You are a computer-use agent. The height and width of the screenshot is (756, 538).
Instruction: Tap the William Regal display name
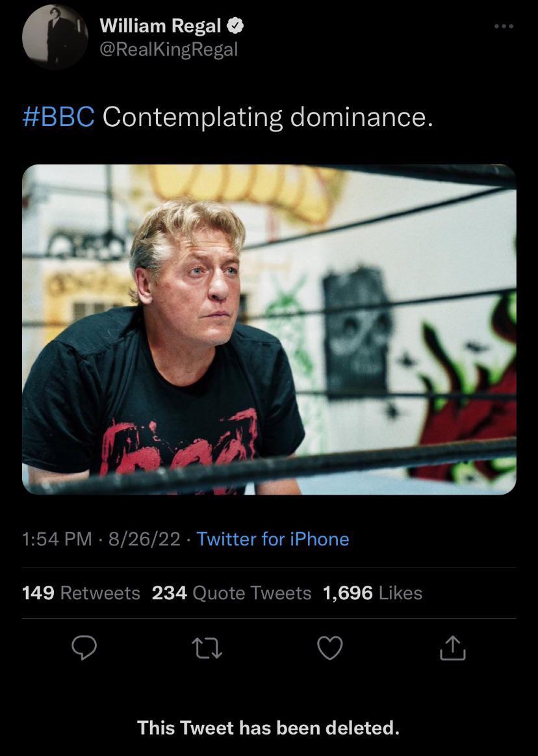tap(160, 25)
